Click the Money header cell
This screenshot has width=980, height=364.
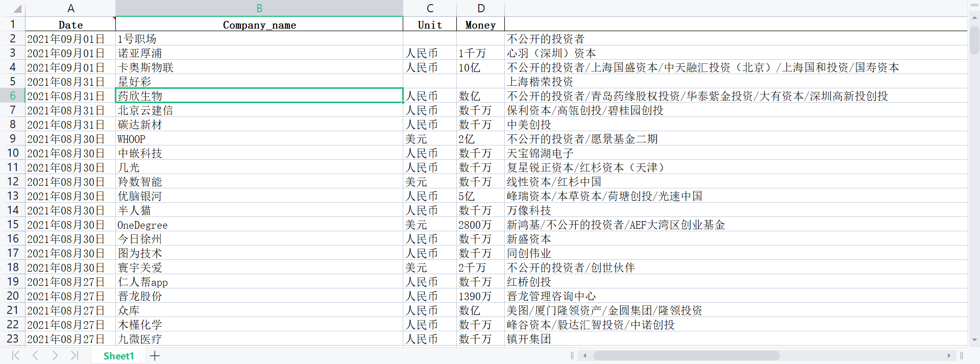(481, 25)
